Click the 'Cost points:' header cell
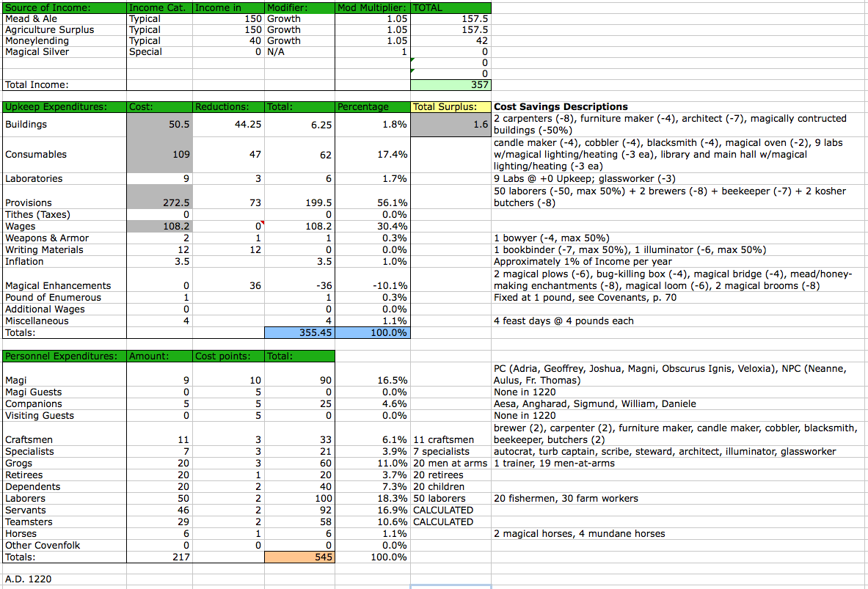Viewport: 868px width, 589px height. (229, 356)
